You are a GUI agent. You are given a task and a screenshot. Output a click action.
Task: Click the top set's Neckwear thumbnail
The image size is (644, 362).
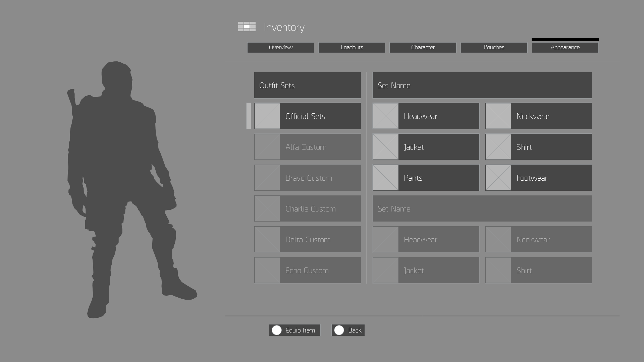498,116
